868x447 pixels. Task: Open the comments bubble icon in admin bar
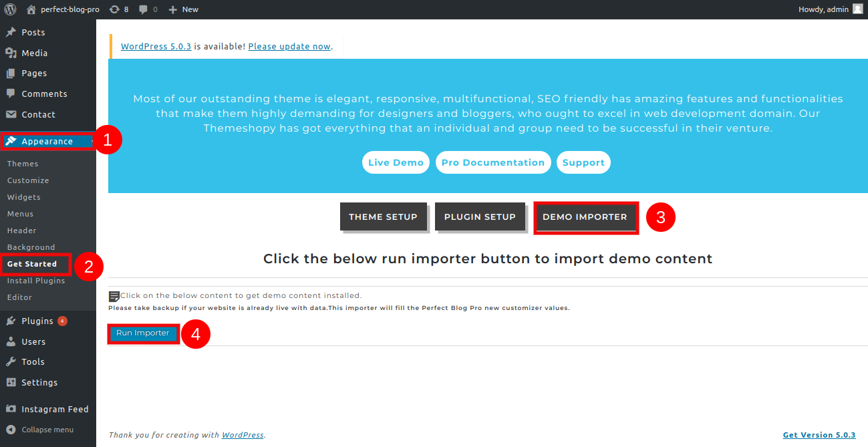144,9
